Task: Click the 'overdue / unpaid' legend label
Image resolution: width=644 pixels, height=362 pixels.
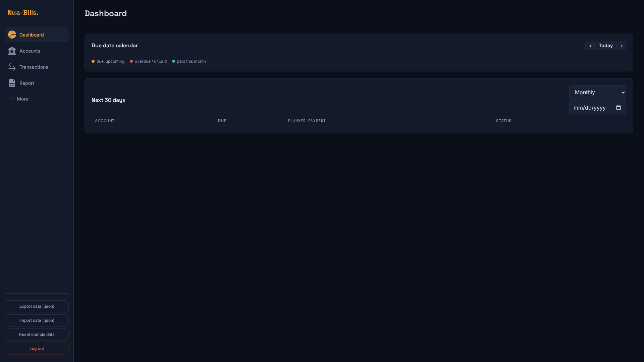Action: [151, 61]
